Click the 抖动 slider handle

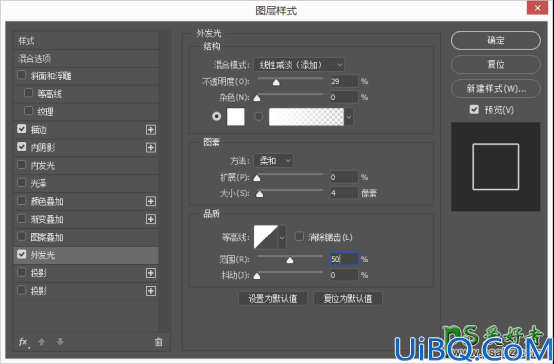coord(257,276)
